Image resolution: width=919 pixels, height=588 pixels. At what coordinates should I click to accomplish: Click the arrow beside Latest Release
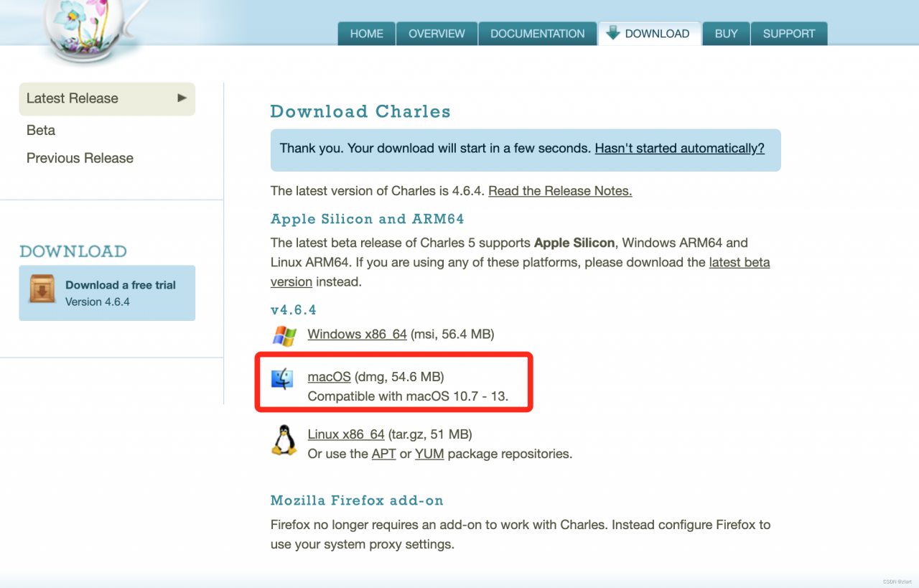(182, 98)
